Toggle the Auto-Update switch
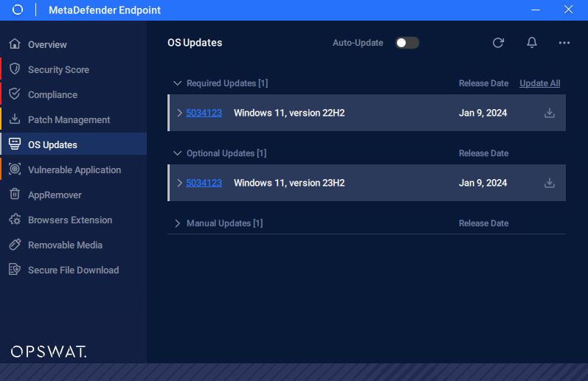The image size is (588, 381). point(407,43)
